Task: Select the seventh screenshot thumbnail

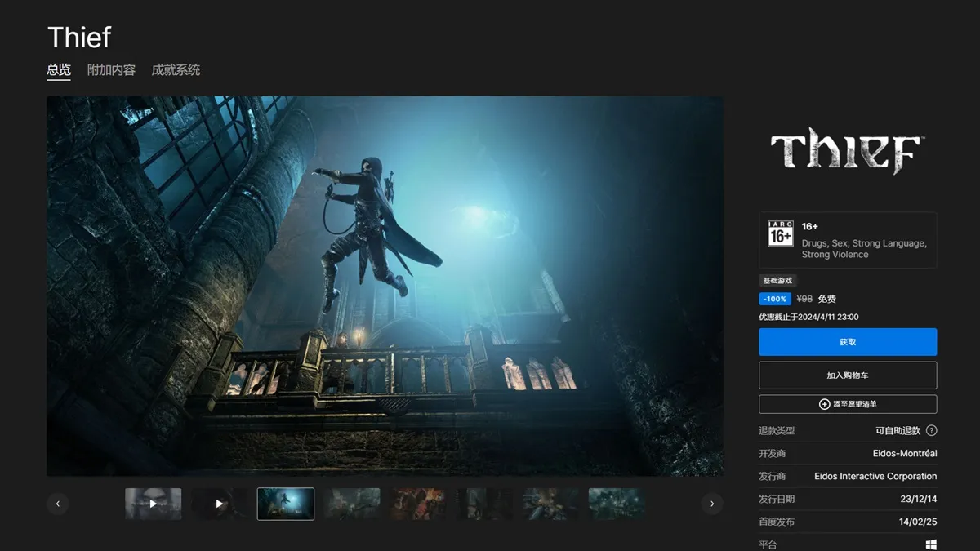Action: pos(550,504)
